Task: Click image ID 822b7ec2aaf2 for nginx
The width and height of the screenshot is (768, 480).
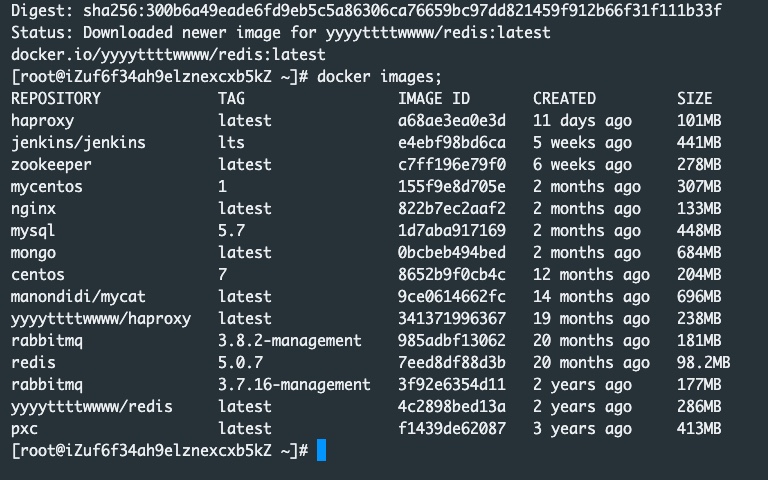Action: coord(452,208)
